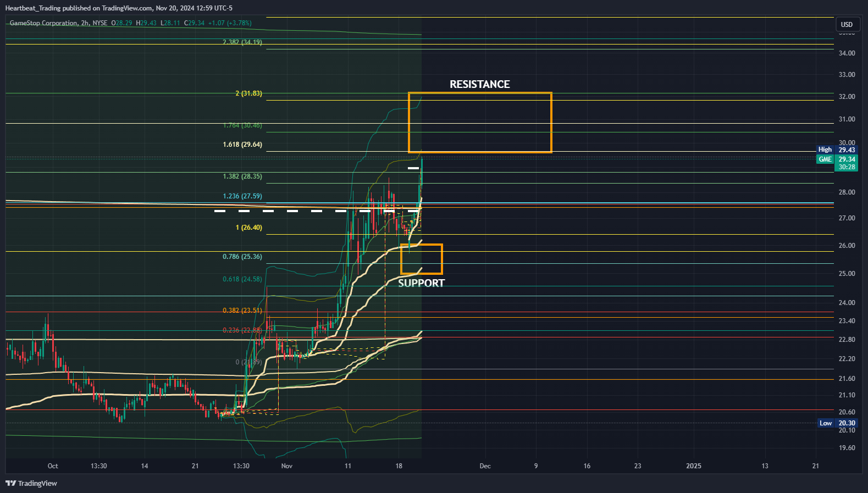Click the SUPPORT text annotation

click(x=422, y=283)
